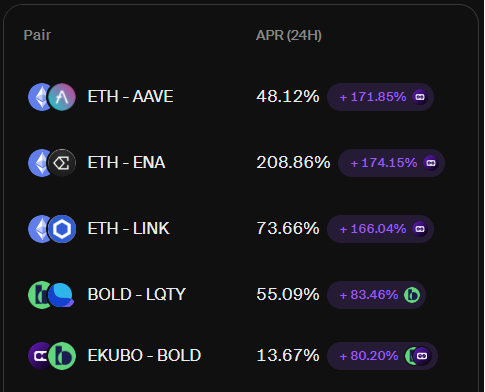This screenshot has height=392, width=485.
Task: Click the ETH-AAVE token pair icon
Action: pos(52,97)
